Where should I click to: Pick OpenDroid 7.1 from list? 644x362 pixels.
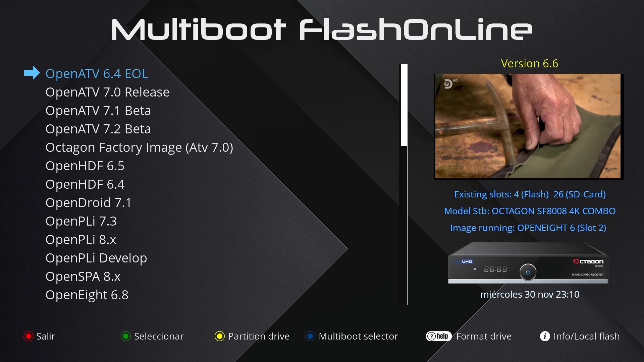coord(88,203)
